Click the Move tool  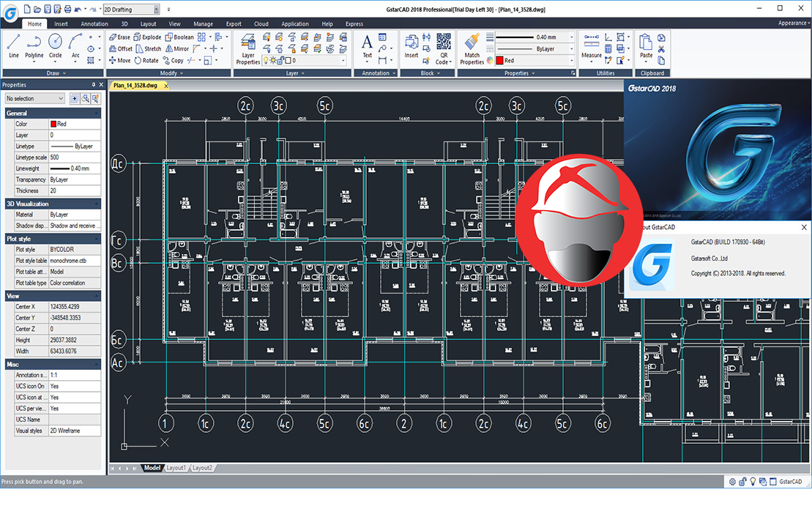coord(119,61)
